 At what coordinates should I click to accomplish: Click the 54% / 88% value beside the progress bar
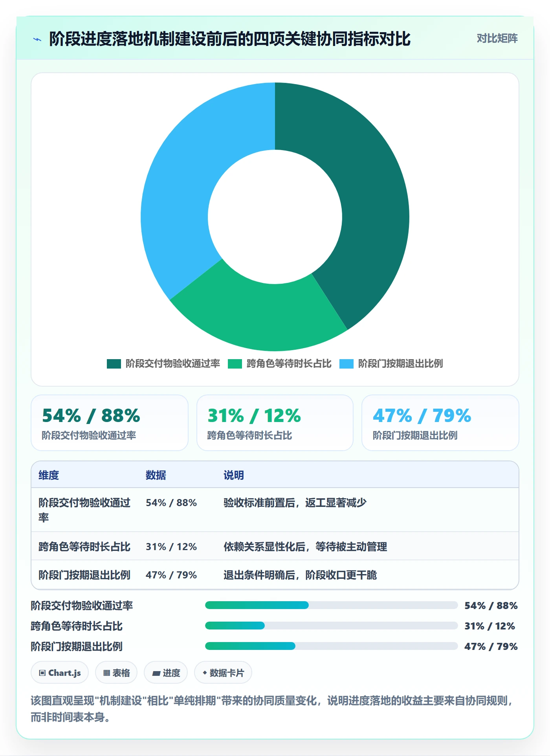(x=491, y=606)
